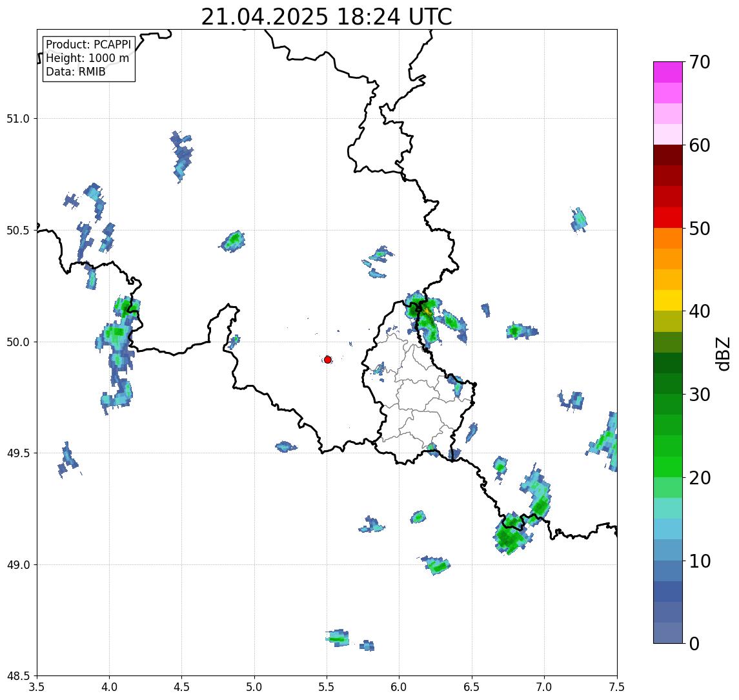The width and height of the screenshot is (739, 700).
Task: Click the bright yellow colorbar segment above 40
Action: tap(668, 300)
